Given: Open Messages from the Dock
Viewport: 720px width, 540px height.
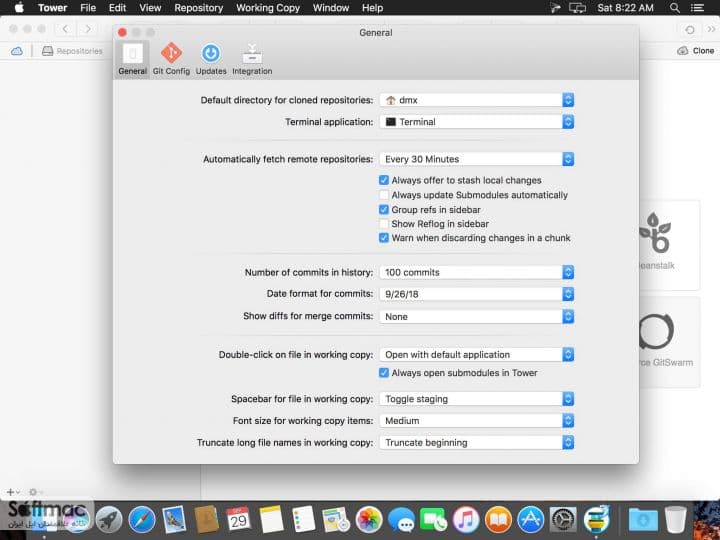Looking at the screenshot, I should point(401,519).
